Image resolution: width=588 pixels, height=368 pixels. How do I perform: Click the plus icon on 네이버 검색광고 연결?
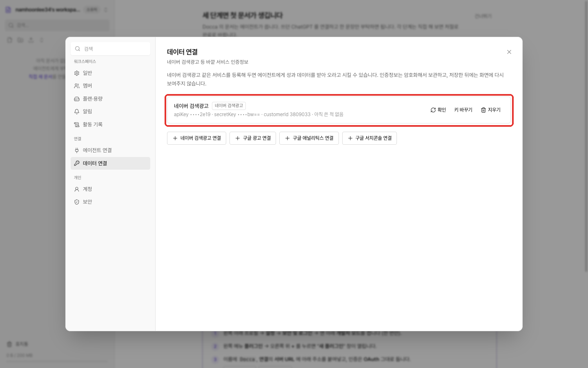coord(175,138)
